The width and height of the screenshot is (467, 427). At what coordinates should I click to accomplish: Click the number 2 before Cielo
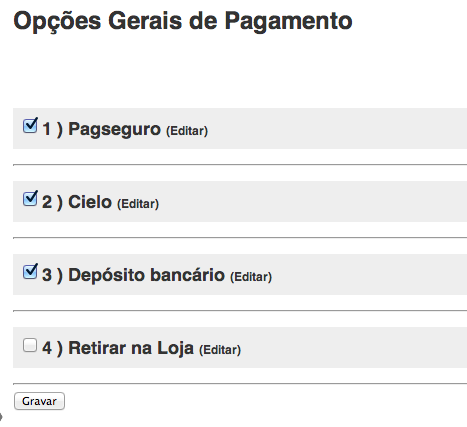[47, 202]
